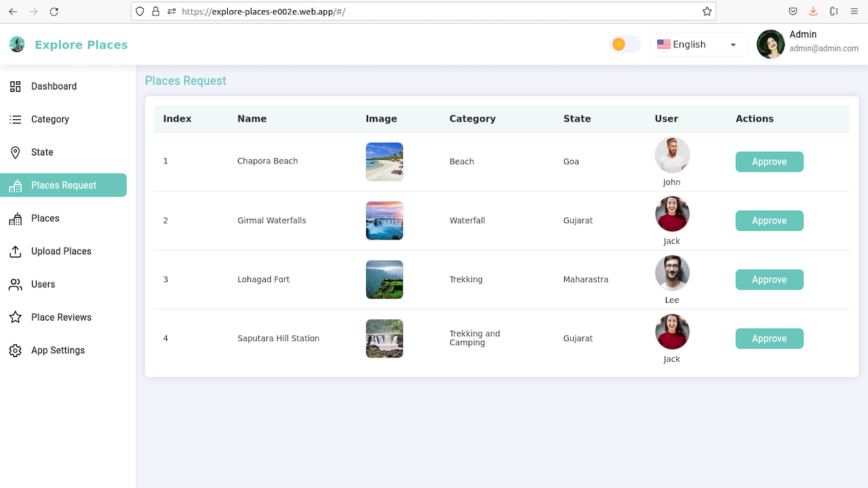This screenshot has height=488, width=868.
Task: Click the Girmal Waterfalls image thumbnail
Action: 384,220
